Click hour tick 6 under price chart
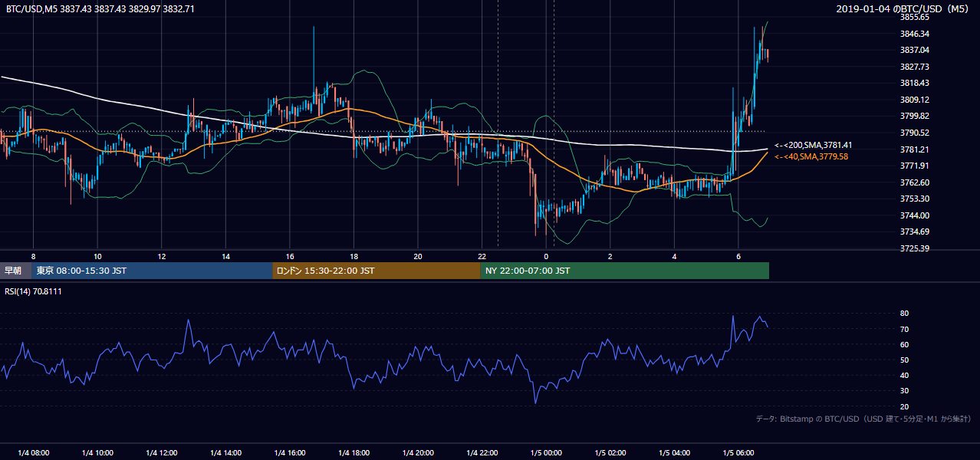This screenshot has height=460, width=980. 738,256
